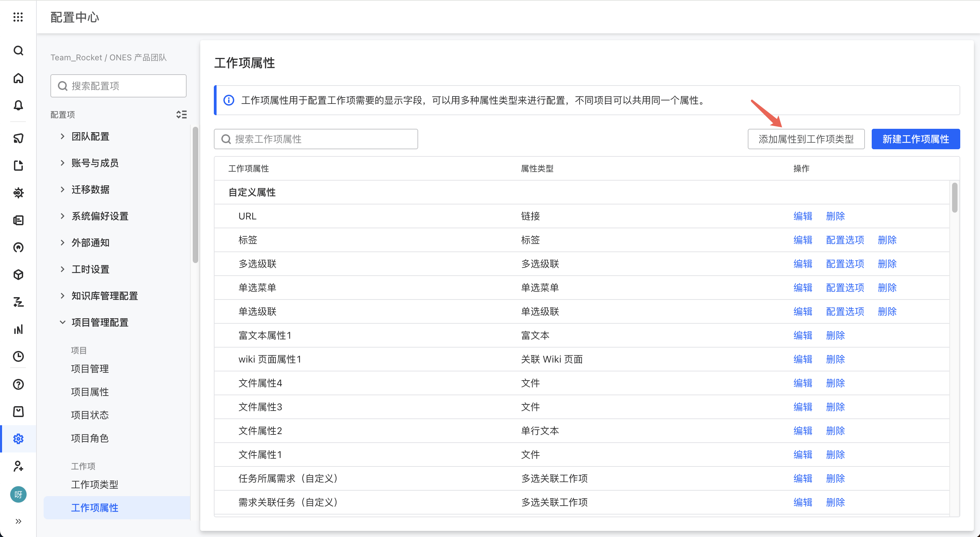980x537 pixels.
Task: Open the user avatar '呀'
Action: click(x=18, y=494)
